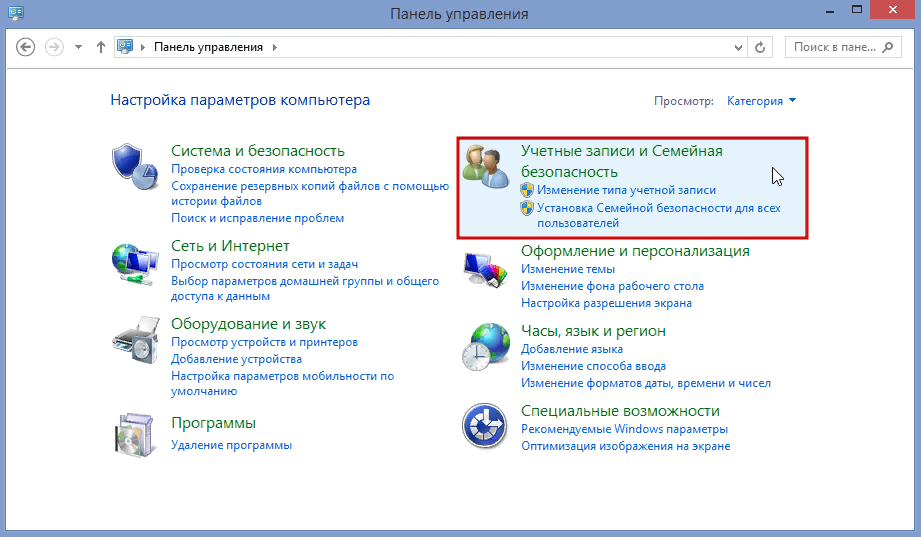
Task: Open Специальные возможности category
Action: (620, 411)
